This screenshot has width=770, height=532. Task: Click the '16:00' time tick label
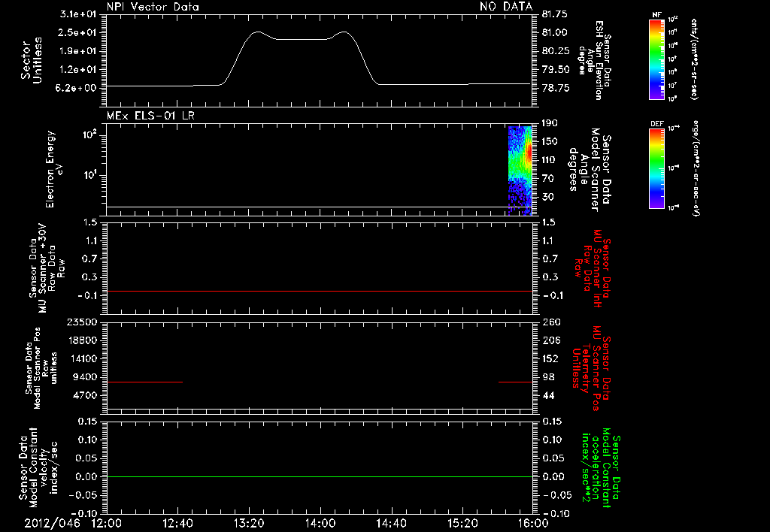533,523
